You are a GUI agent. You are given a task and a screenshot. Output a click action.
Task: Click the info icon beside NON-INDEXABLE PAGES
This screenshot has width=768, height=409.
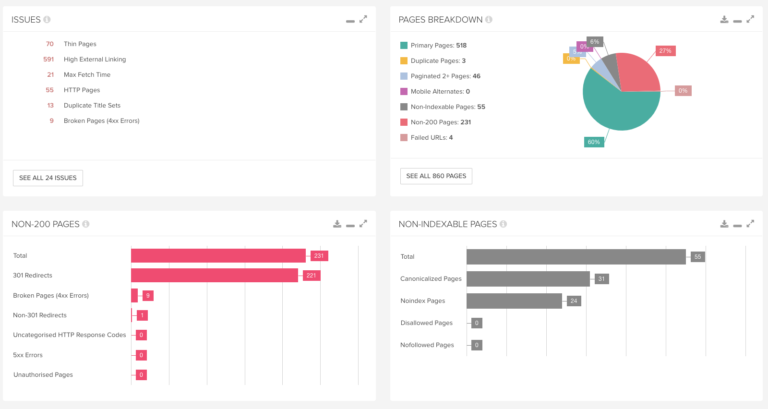(x=503, y=224)
